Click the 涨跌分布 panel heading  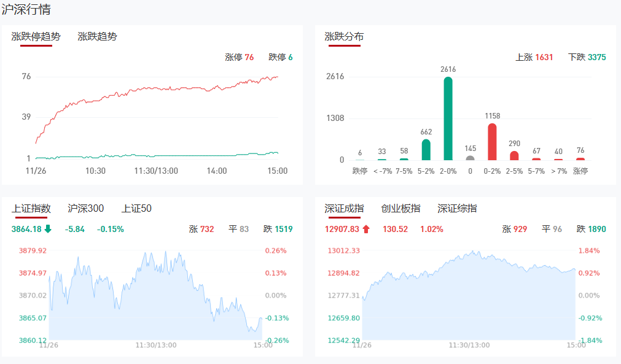pyautogui.click(x=344, y=37)
